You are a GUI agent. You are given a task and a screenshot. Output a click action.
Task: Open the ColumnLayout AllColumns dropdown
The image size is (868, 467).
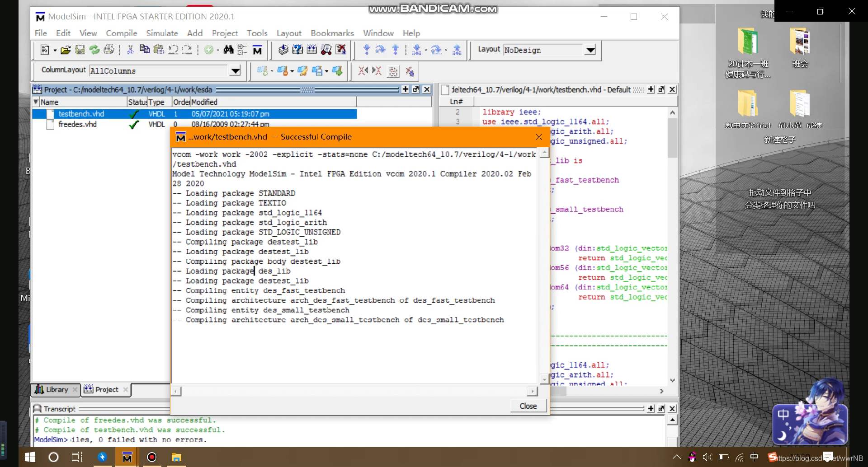coord(235,71)
